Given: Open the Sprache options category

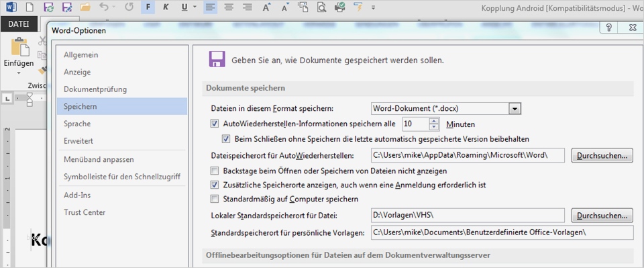Looking at the screenshot, I should click(122, 124).
